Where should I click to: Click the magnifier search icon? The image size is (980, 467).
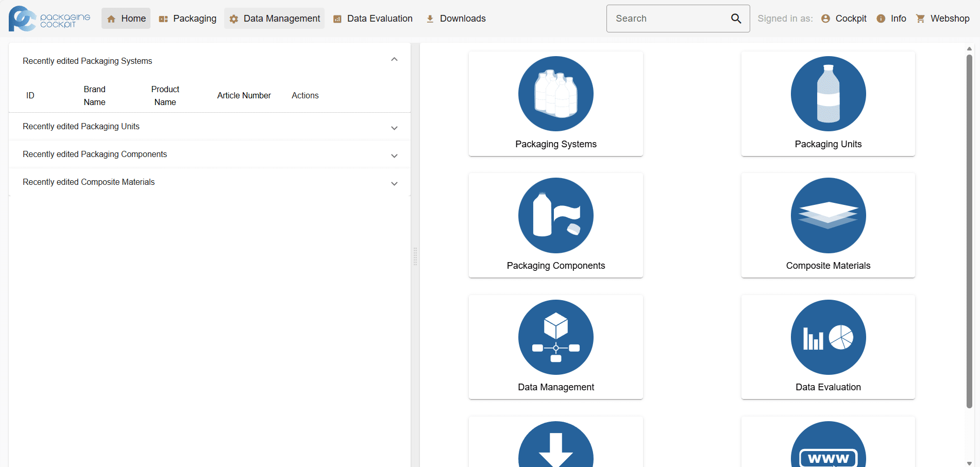tap(736, 19)
